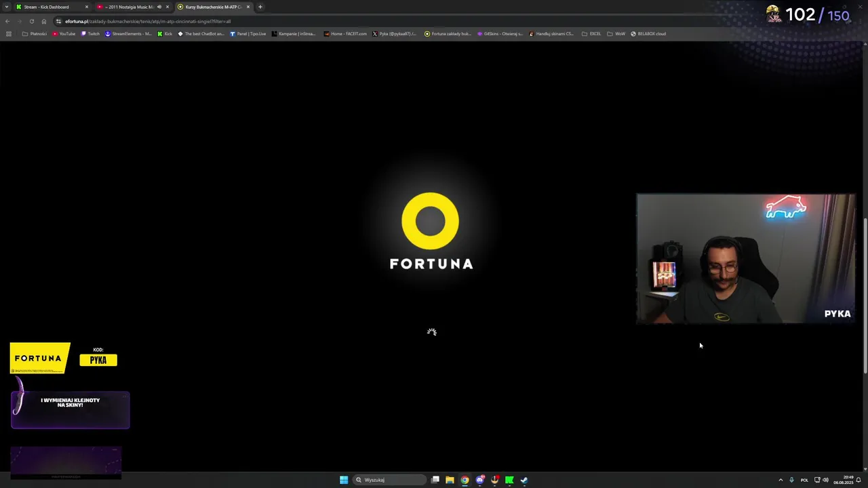Go forward one page in the browser

(19, 21)
